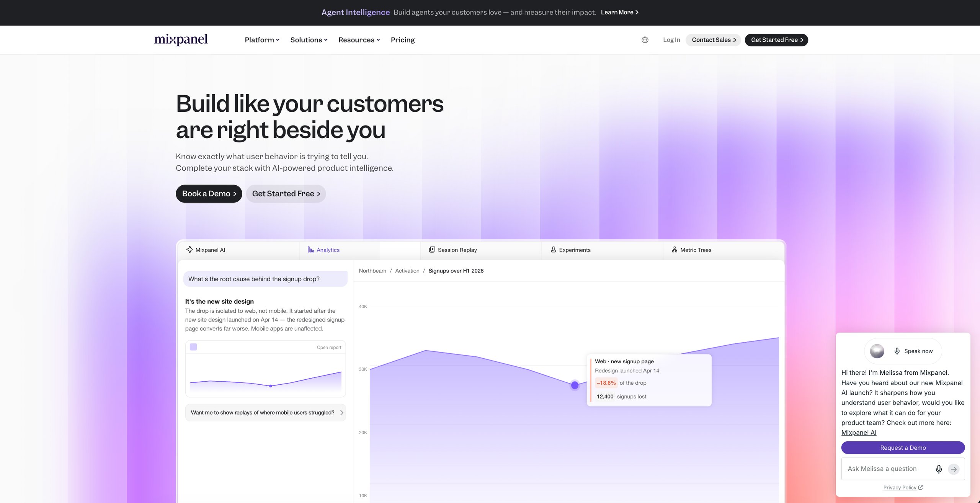Click Signups over H1 2026 breadcrumb

(456, 271)
